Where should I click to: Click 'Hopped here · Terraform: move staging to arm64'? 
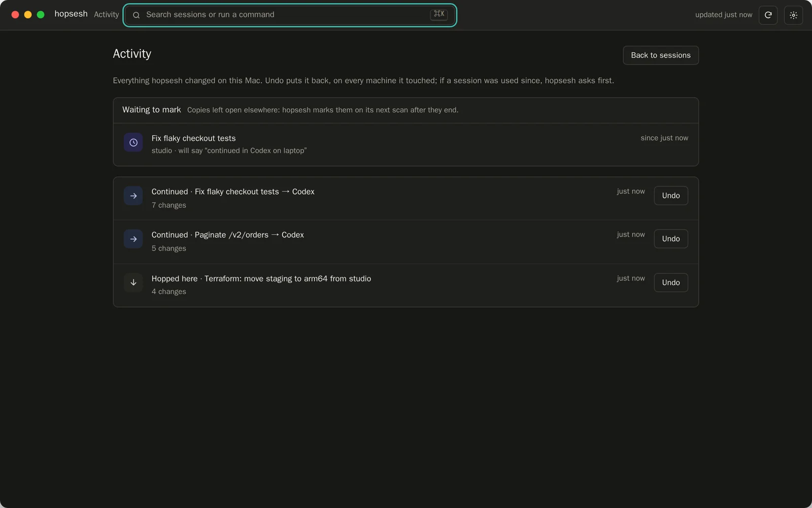coord(261,278)
